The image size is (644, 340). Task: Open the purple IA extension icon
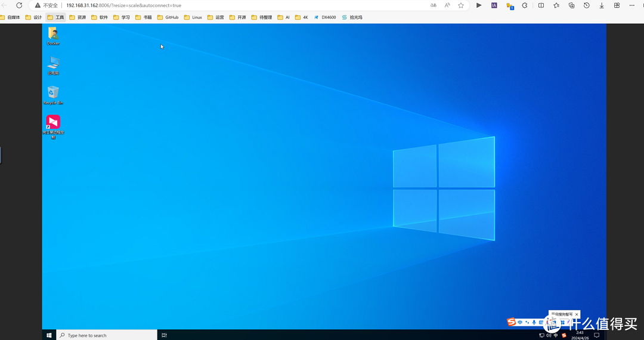[494, 5]
